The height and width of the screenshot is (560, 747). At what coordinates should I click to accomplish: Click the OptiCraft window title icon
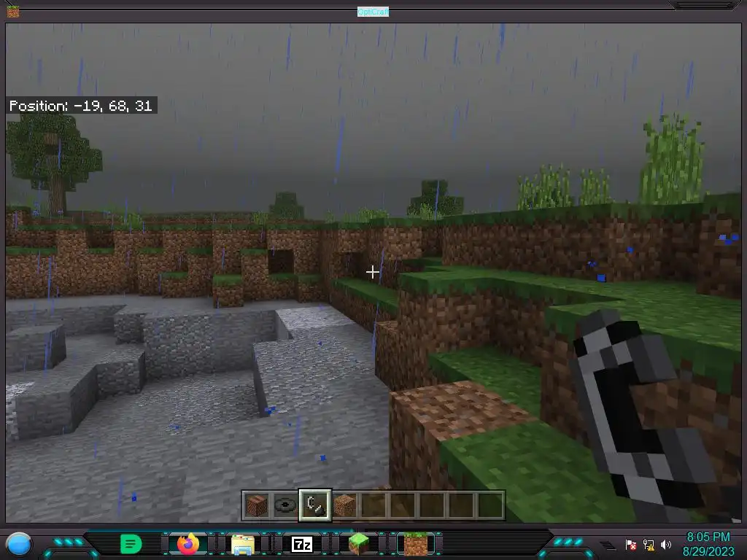click(x=13, y=11)
